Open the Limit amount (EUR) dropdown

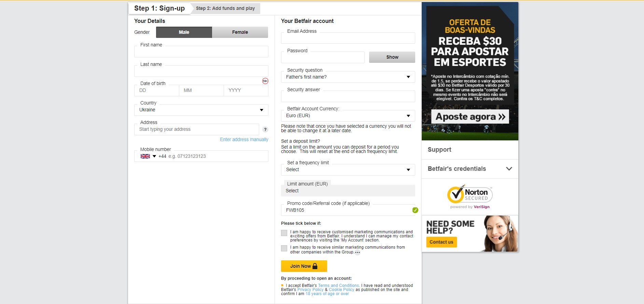click(x=348, y=191)
